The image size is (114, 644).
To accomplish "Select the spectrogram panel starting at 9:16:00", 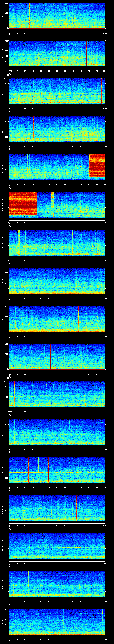I will 57,16.
